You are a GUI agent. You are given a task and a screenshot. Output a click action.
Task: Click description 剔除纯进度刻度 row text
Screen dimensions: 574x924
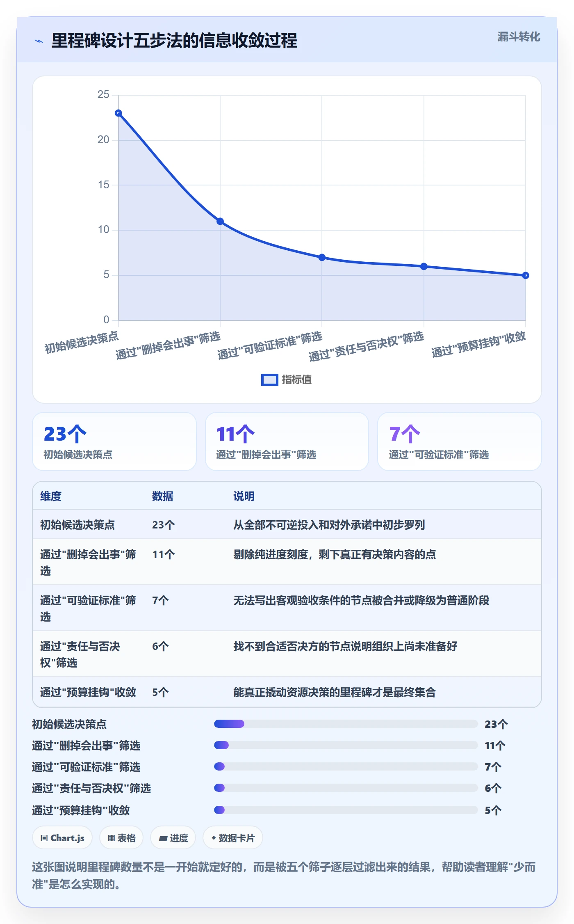335,554
